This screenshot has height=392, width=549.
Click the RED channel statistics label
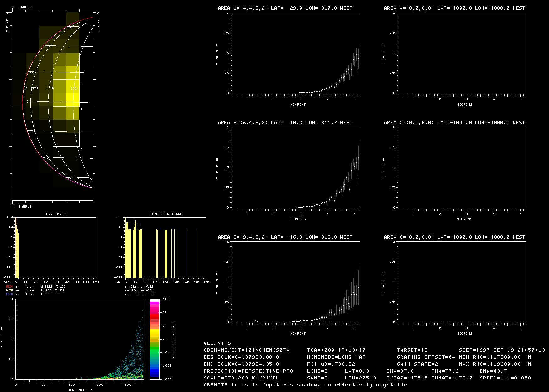[9, 287]
